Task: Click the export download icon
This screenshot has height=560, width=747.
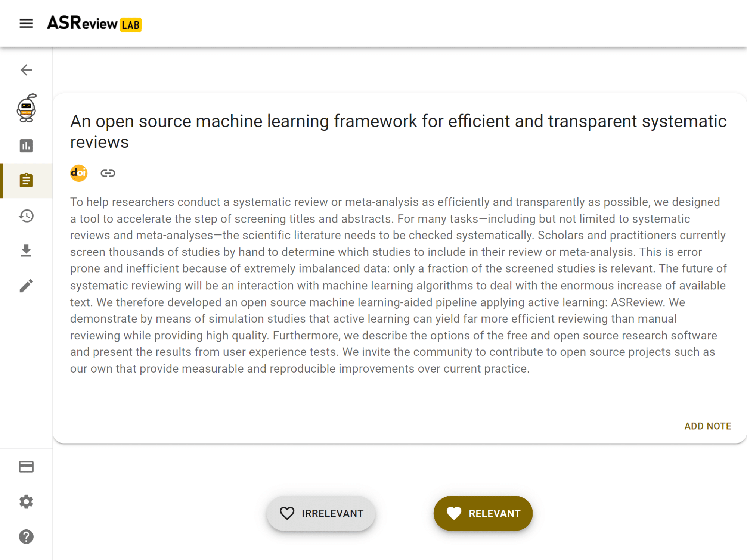Action: (26, 251)
